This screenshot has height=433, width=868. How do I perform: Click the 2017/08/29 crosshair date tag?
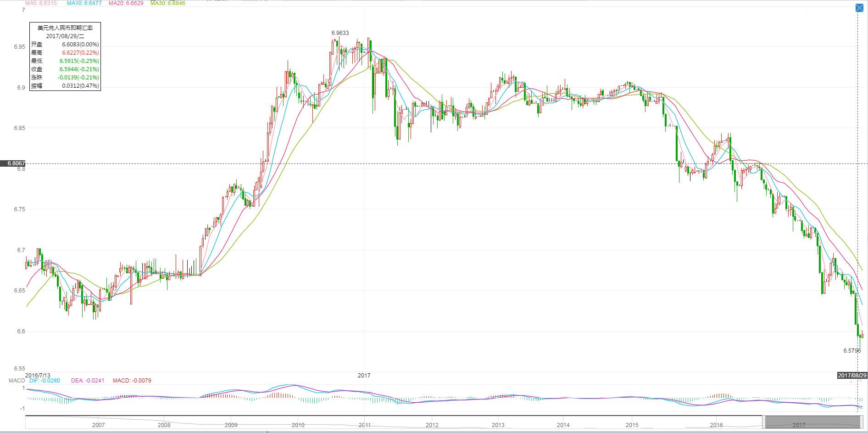(852, 376)
